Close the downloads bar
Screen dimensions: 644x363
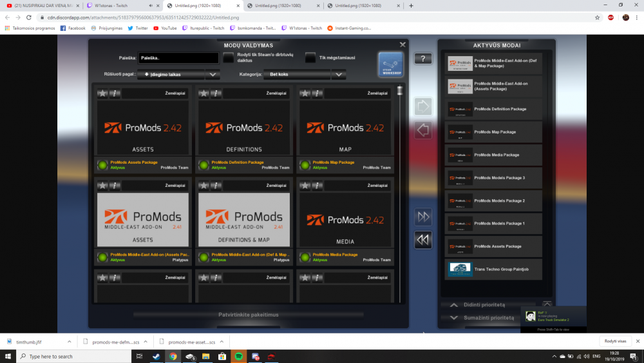tap(638, 341)
